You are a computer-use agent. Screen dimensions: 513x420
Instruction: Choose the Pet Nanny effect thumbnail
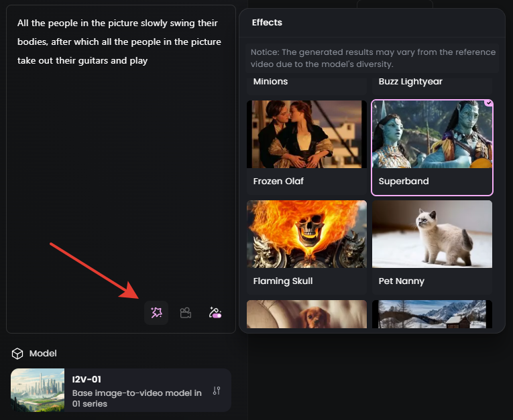pos(432,234)
